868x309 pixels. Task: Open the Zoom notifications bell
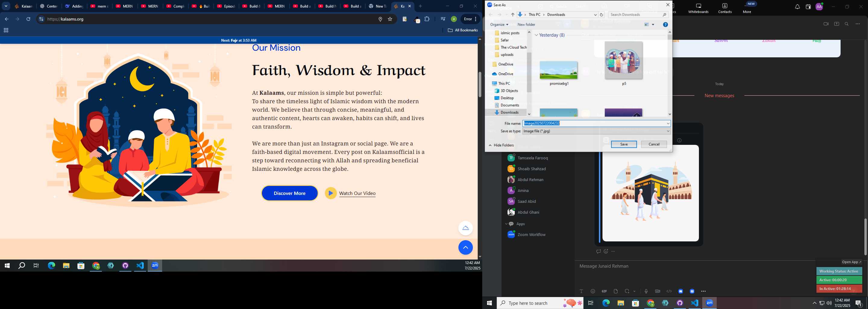[797, 7]
